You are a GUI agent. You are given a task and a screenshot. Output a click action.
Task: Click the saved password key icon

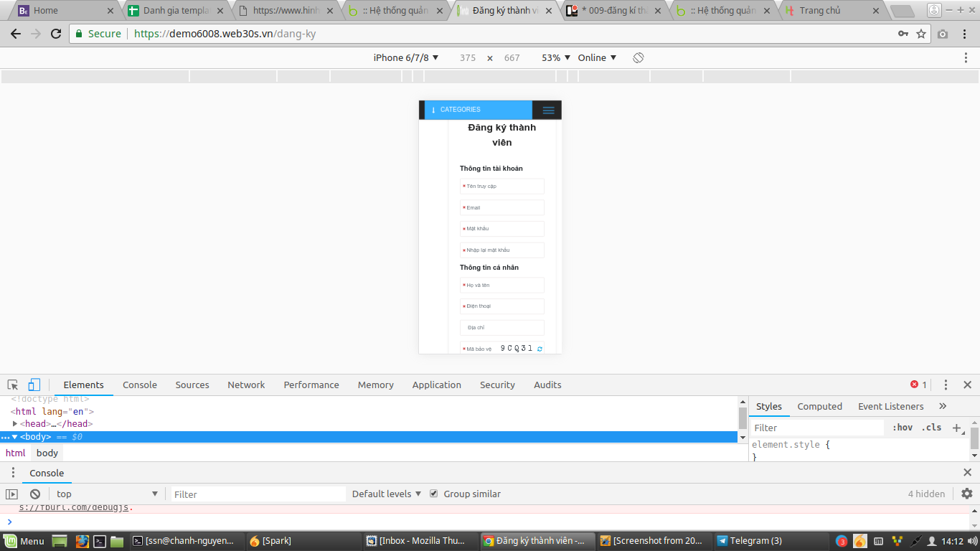903,34
